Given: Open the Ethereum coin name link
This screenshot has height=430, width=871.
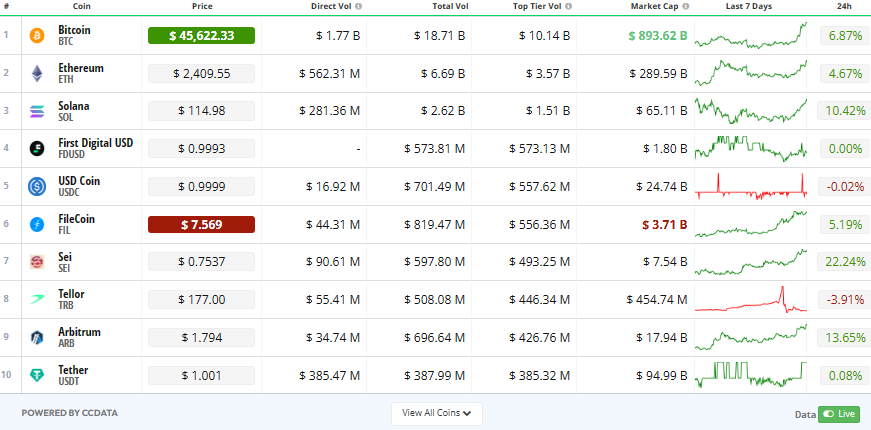Looking at the screenshot, I should (81, 68).
